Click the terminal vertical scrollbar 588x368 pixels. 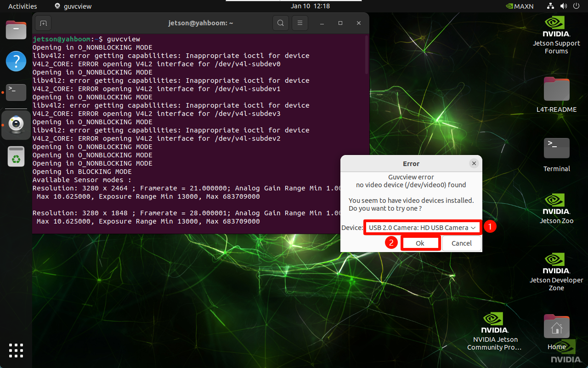tap(367, 55)
